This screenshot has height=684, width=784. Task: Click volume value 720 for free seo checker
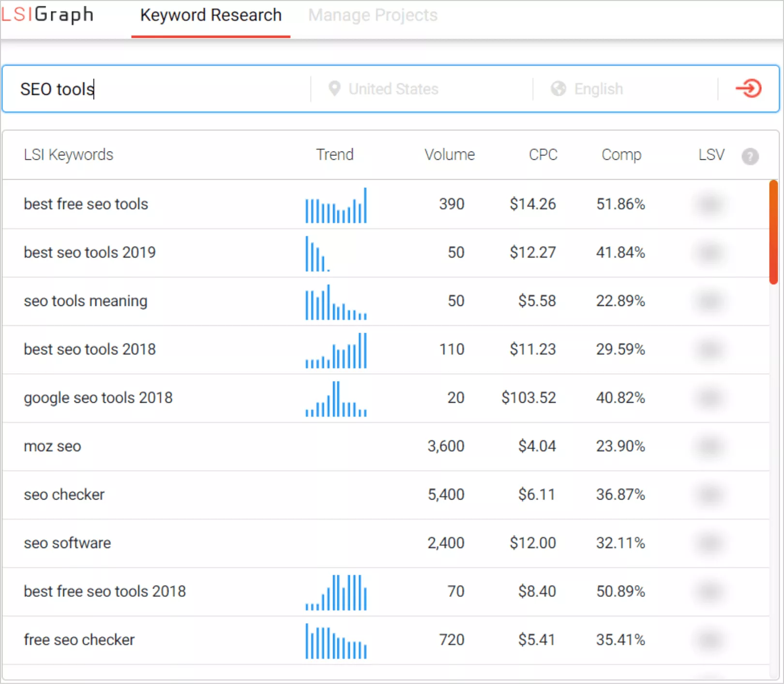click(x=452, y=639)
